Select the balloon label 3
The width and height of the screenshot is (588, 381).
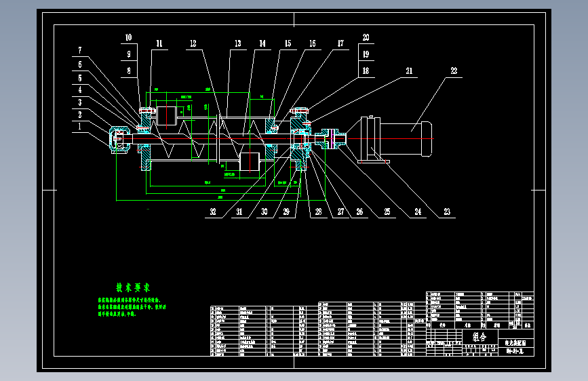[x=80, y=102]
